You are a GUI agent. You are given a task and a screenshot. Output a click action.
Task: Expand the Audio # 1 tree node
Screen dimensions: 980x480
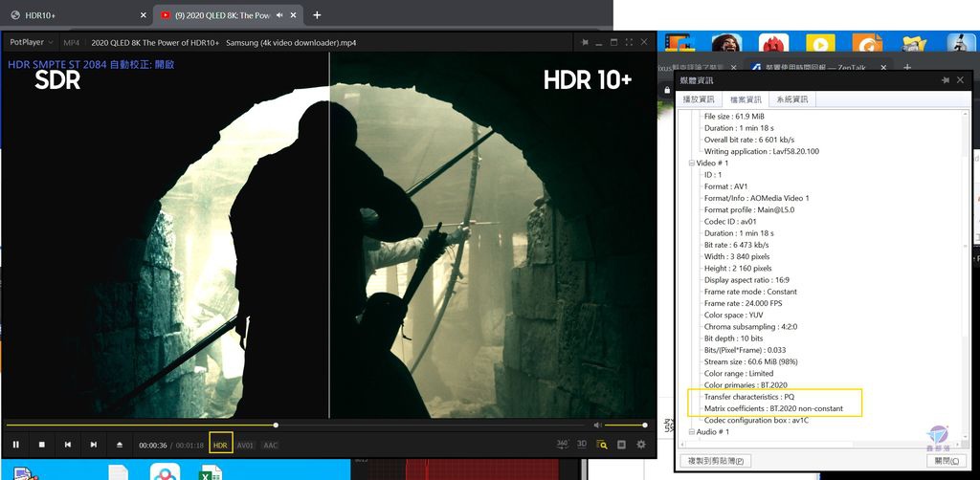coord(692,432)
